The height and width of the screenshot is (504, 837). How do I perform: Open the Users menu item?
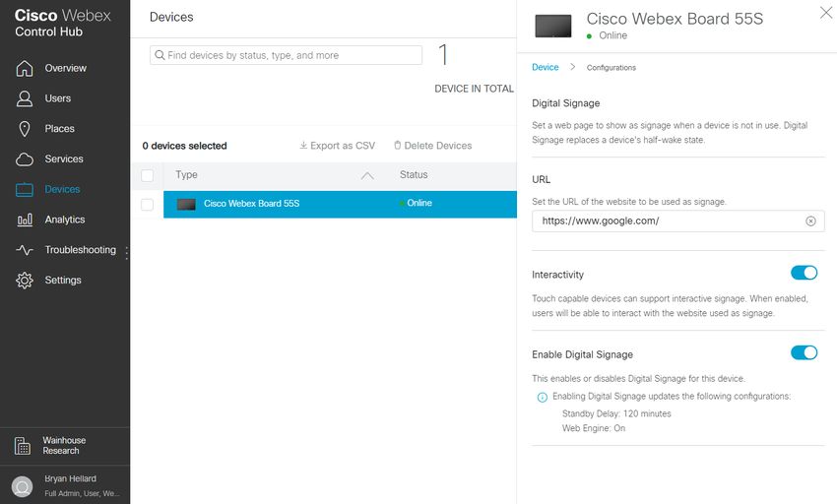58,98
